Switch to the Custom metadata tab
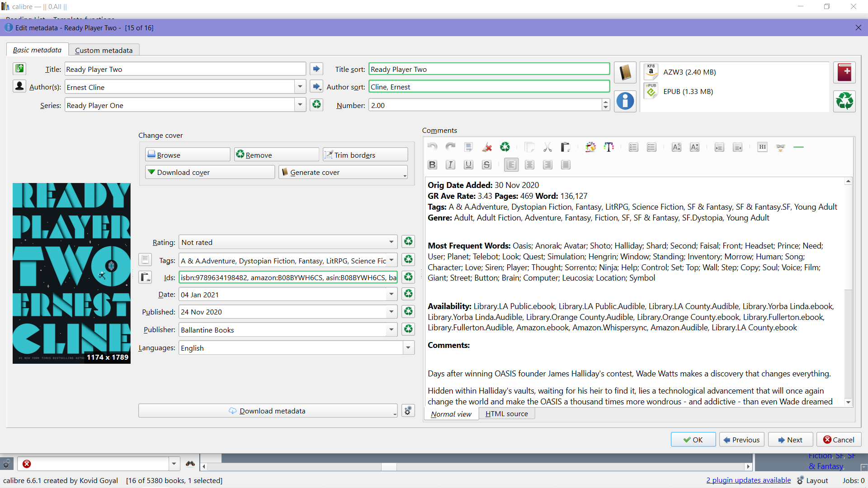This screenshot has width=868, height=488. coord(104,50)
